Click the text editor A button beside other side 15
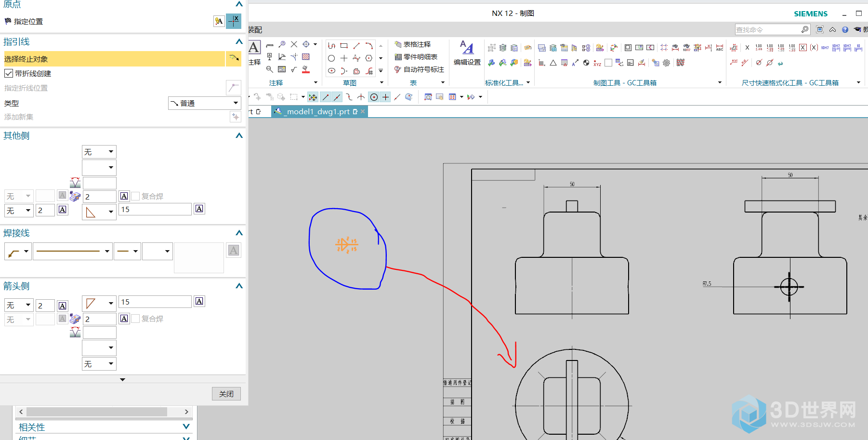The image size is (868, 440). point(199,209)
